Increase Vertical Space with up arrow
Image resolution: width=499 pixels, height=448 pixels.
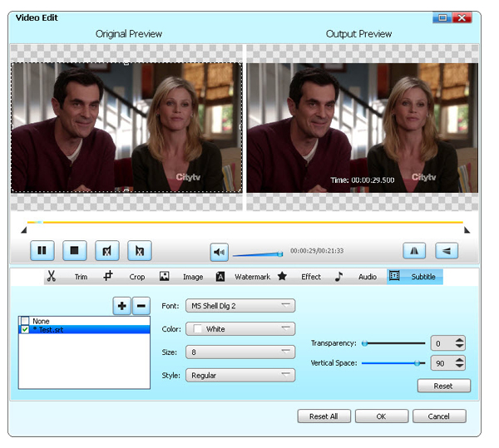pos(459,360)
